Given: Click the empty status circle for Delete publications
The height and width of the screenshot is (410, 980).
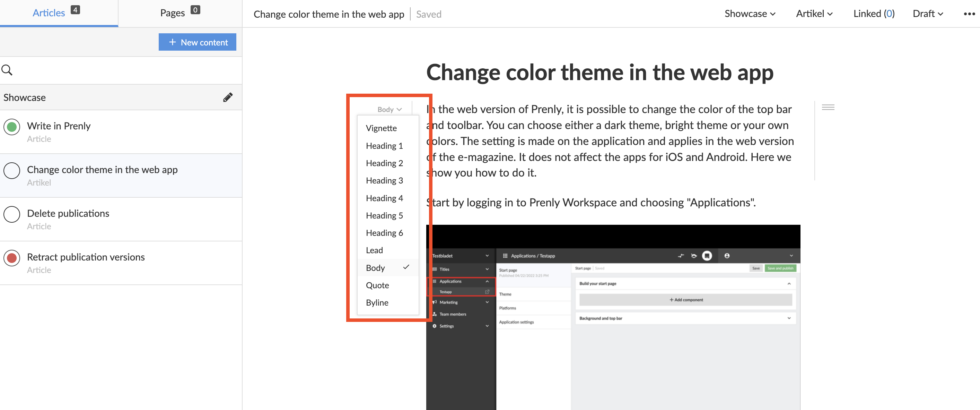Looking at the screenshot, I should [12, 214].
